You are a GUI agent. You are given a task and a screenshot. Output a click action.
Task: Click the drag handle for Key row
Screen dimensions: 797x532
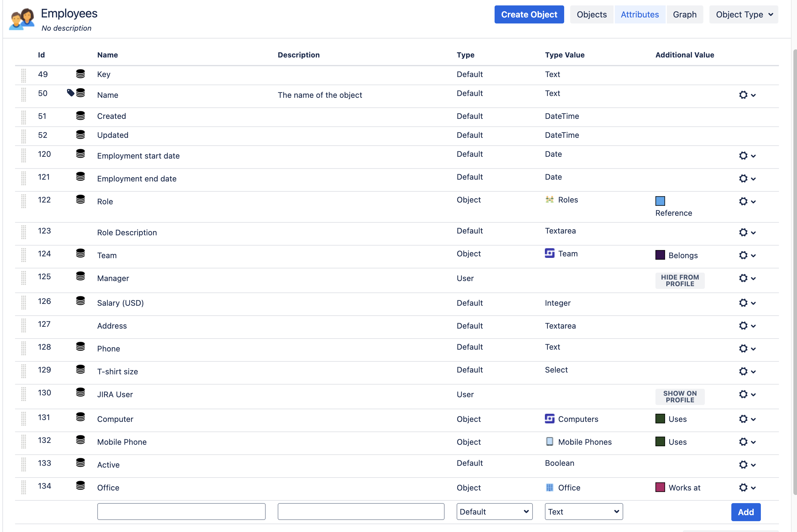tap(23, 75)
